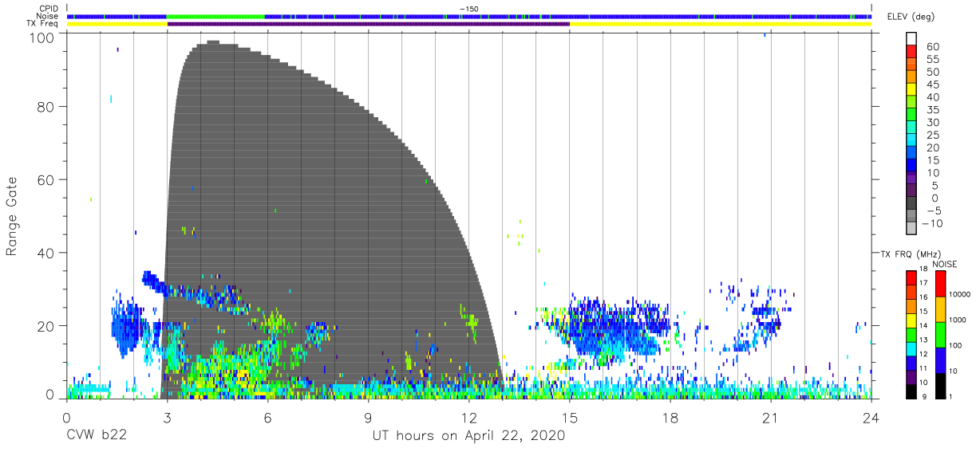Click the blue segment of the NOISE colorbar
The image size is (980, 452).
click(x=939, y=360)
